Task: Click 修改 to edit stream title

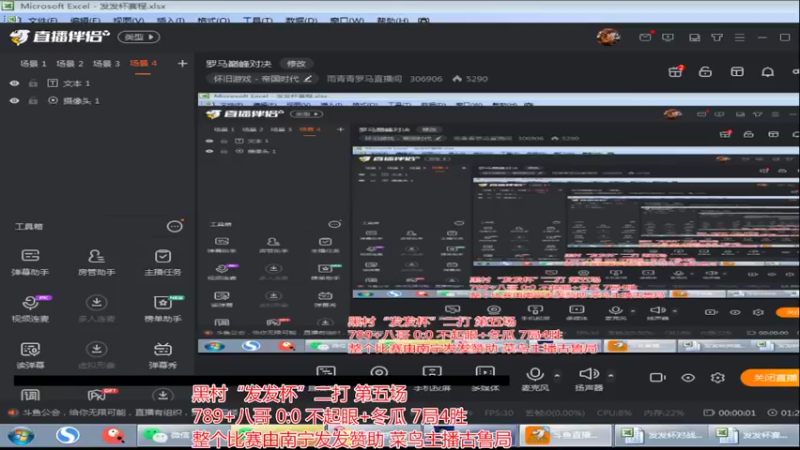Action: [296, 64]
